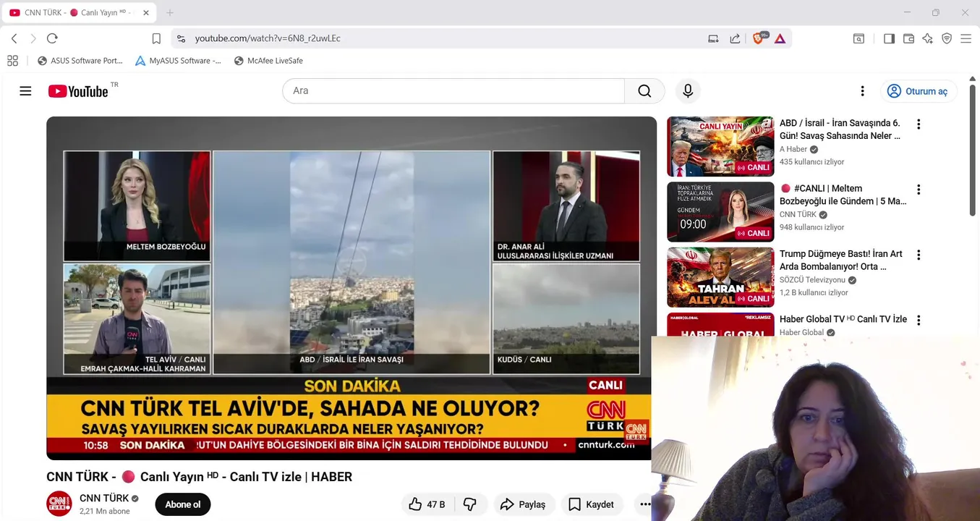The height and width of the screenshot is (521, 980).
Task: Open more actions ellipsis beside Kaydet
Action: pos(644,504)
